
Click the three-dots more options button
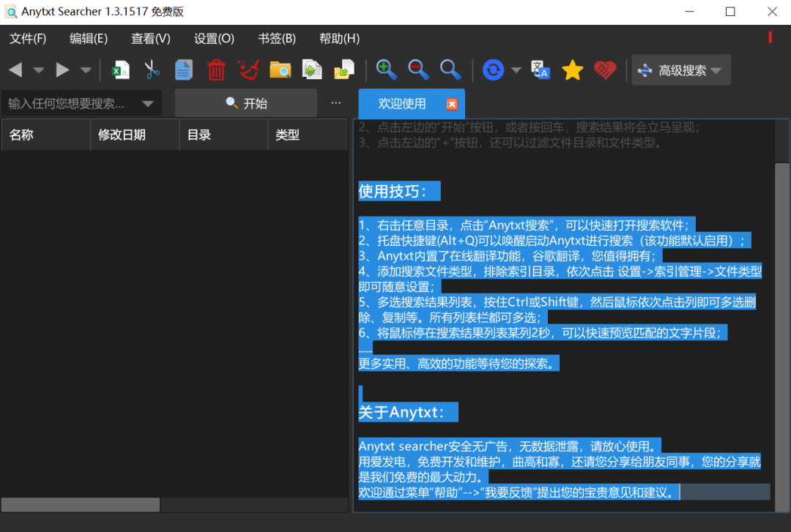point(336,103)
